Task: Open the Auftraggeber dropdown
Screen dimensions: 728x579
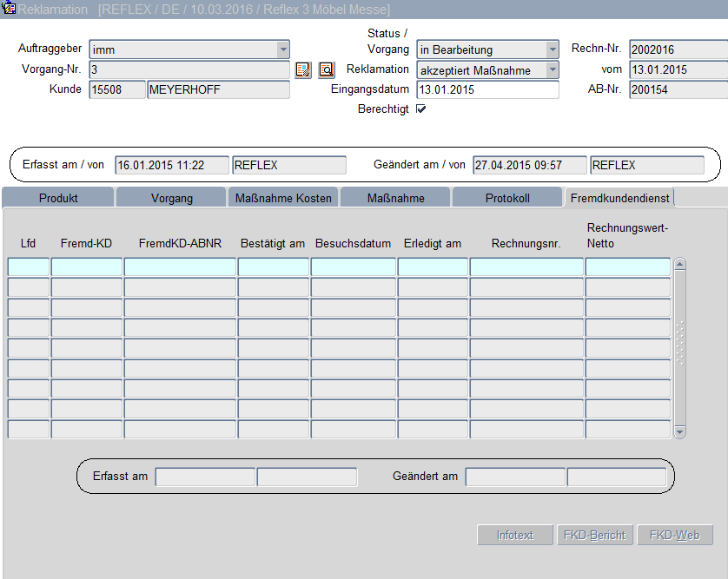Action: (282, 49)
